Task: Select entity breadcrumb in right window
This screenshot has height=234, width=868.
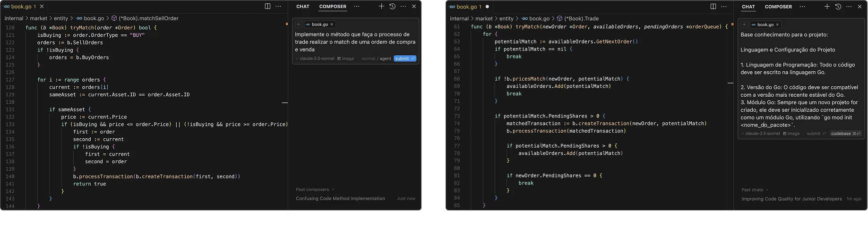Action: pos(507,19)
